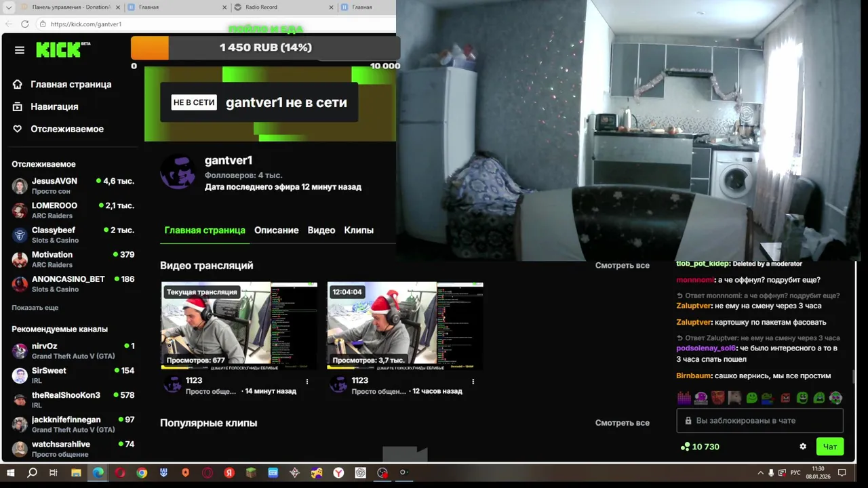Switch to the Описание tab
Screen dimensions: 868x488
pos(276,230)
